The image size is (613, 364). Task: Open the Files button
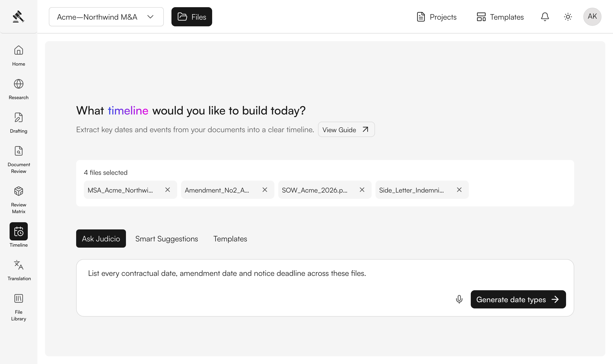coord(192,17)
